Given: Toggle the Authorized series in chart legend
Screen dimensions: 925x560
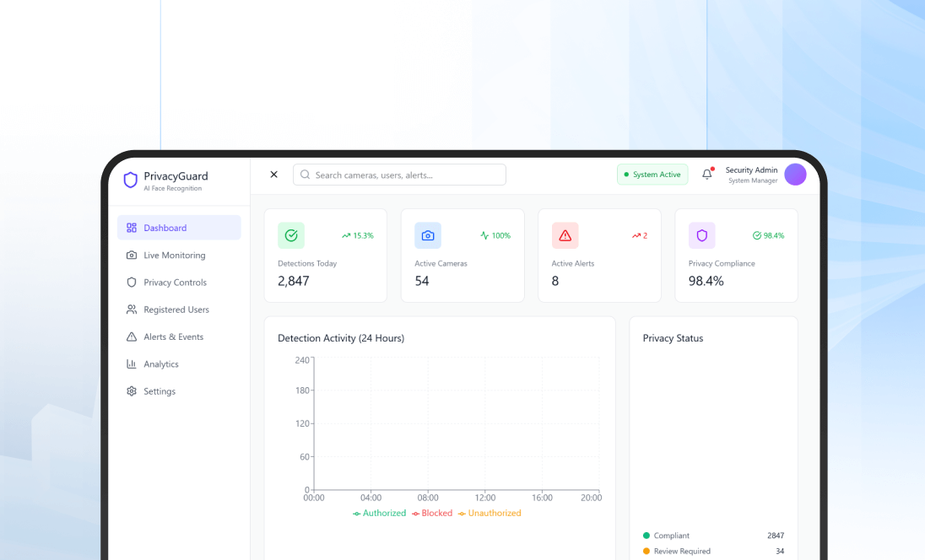Looking at the screenshot, I should 380,513.
